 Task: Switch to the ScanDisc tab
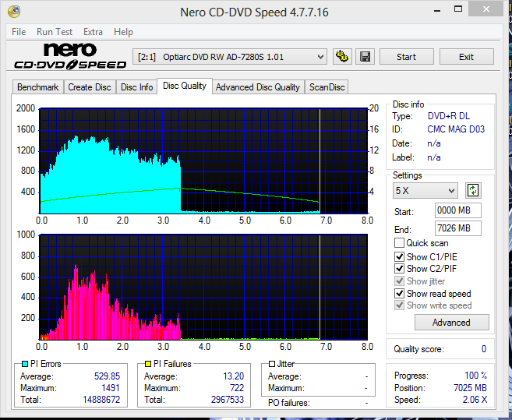tap(327, 87)
